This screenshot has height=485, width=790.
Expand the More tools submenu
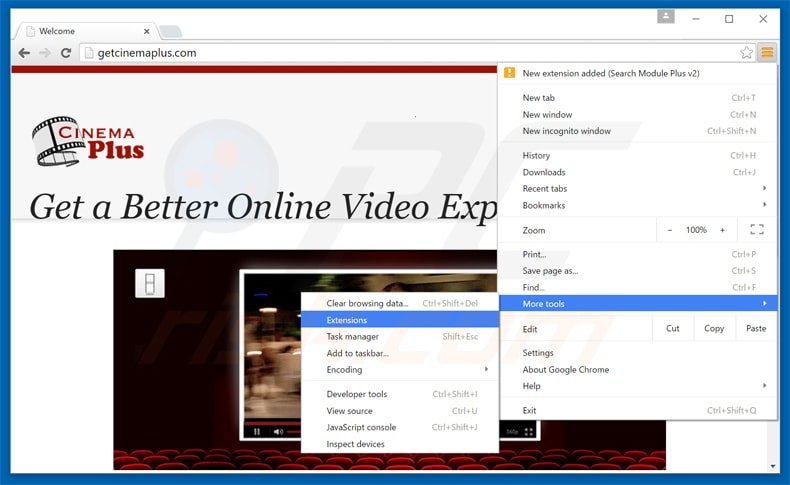coord(637,304)
